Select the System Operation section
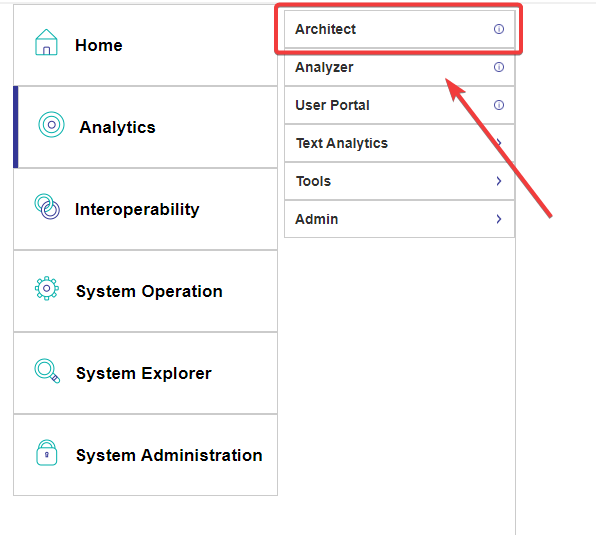This screenshot has width=596, height=535. click(x=146, y=291)
